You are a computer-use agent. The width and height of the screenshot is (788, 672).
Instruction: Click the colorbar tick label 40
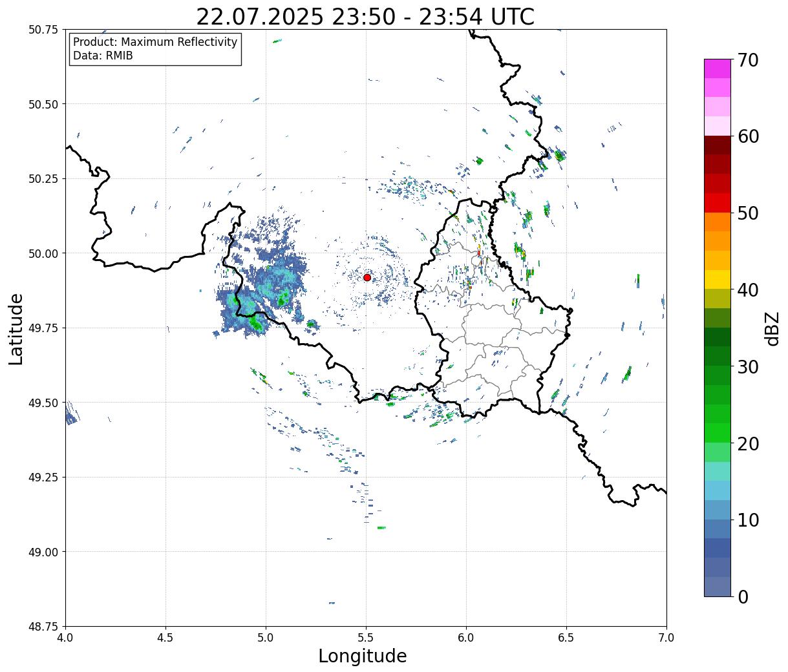tap(748, 289)
